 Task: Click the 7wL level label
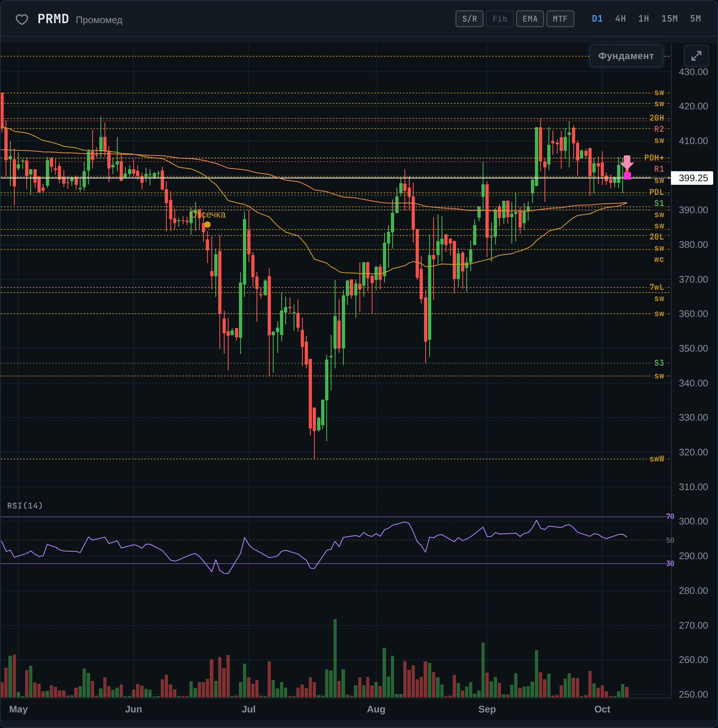657,287
